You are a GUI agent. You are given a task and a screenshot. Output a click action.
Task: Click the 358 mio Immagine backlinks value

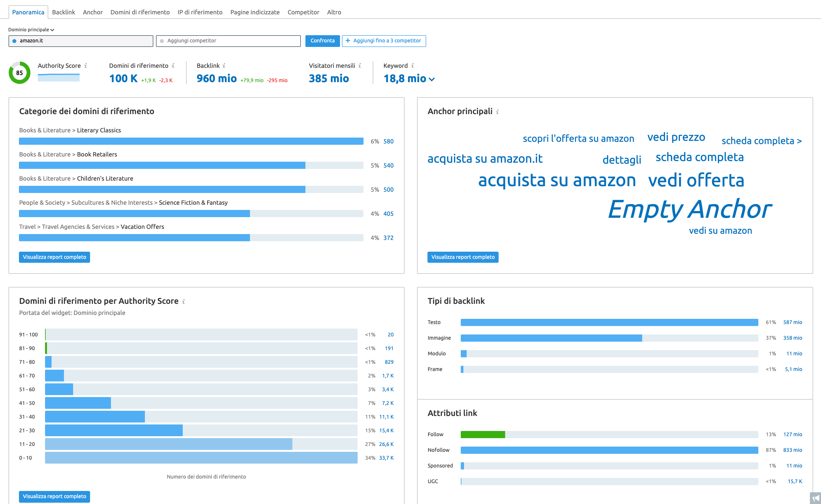pos(793,338)
